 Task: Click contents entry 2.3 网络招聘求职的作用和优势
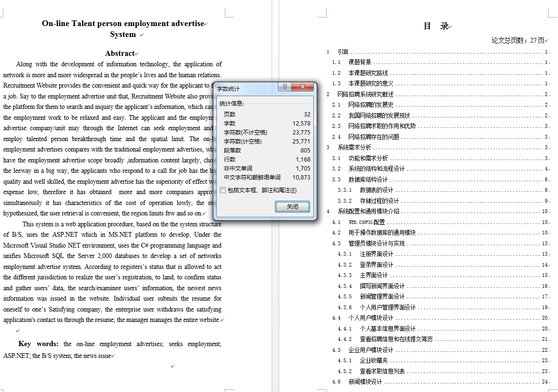coord(441,126)
